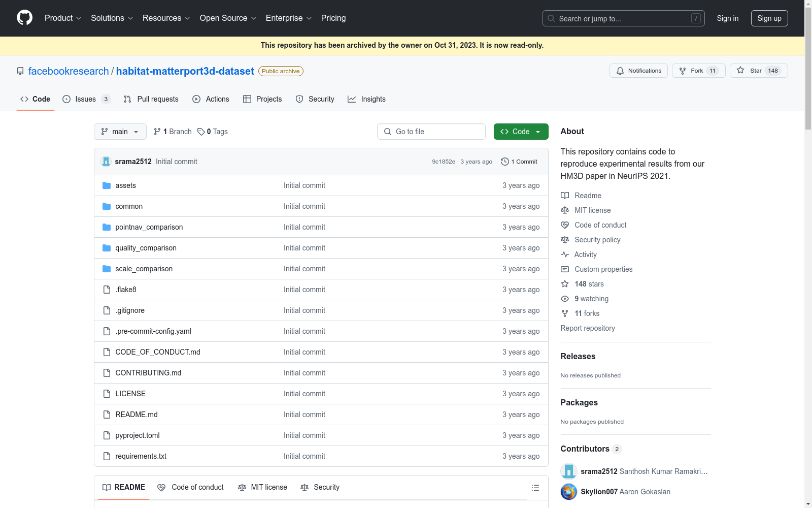Image resolution: width=812 pixels, height=508 pixels.
Task: Open the 1 Commit history link
Action: click(x=519, y=162)
